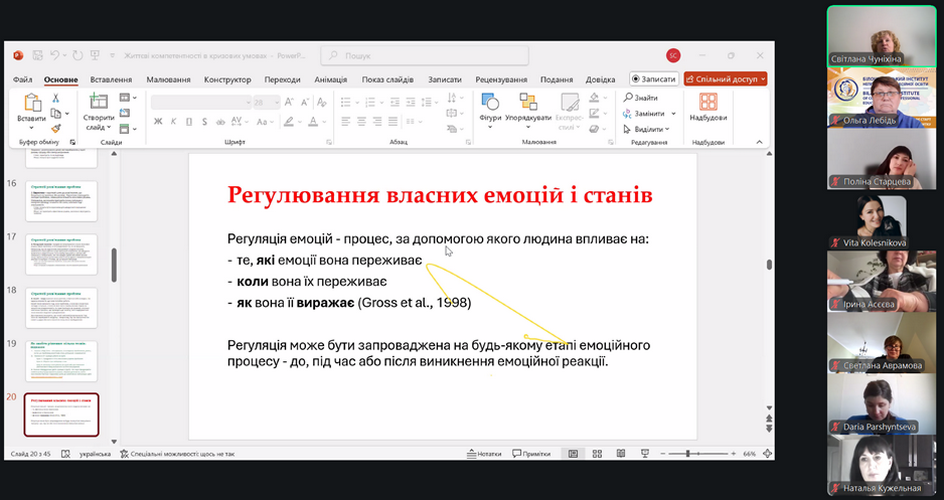Click the Find (Знайти) search icon
The image size is (944, 500).
[x=628, y=98]
